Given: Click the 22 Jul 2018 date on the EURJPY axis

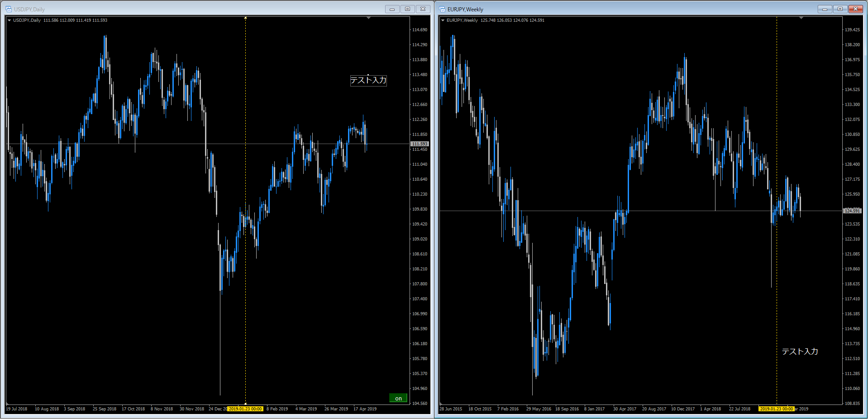Looking at the screenshot, I should click(739, 409).
